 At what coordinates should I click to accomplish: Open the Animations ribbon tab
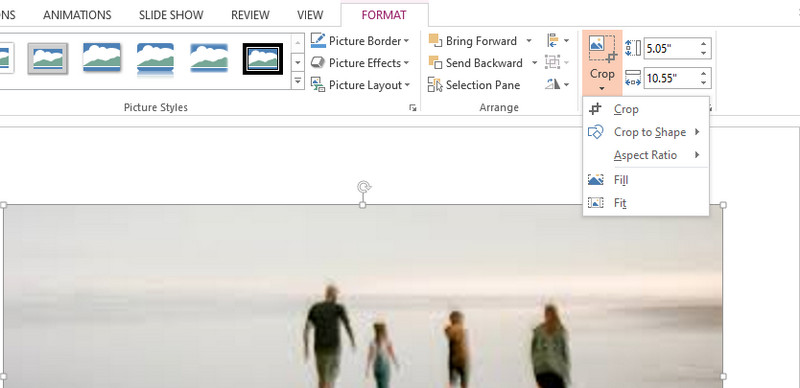77,15
